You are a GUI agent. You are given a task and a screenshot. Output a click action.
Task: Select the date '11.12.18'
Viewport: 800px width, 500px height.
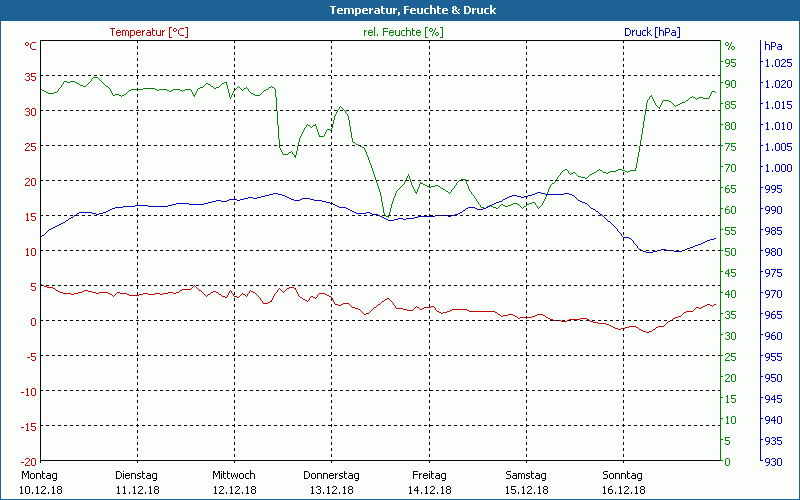point(137,490)
